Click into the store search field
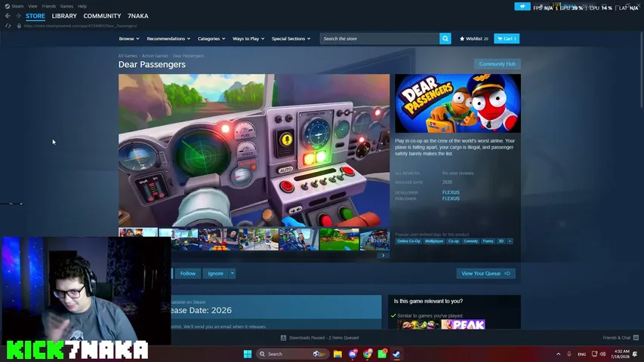The height and width of the screenshot is (362, 644). coord(380,38)
